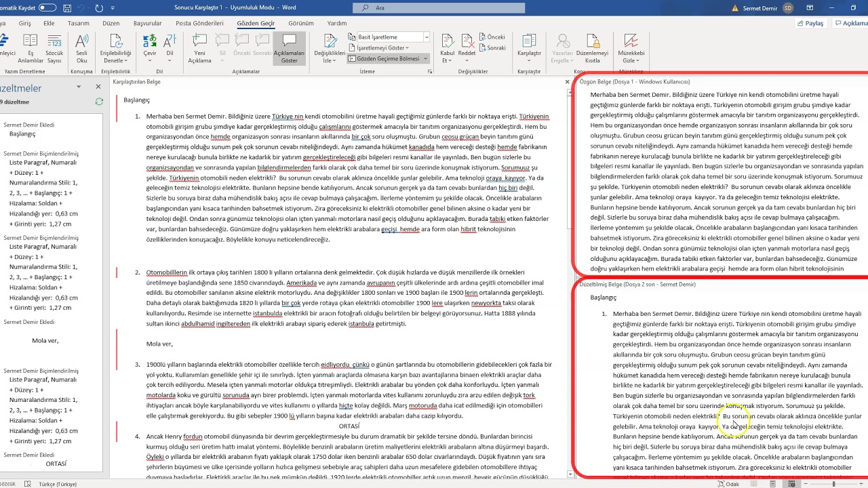This screenshot has height=488, width=868.
Task: Click Başlangıç heading in compared document
Action: tap(136, 100)
